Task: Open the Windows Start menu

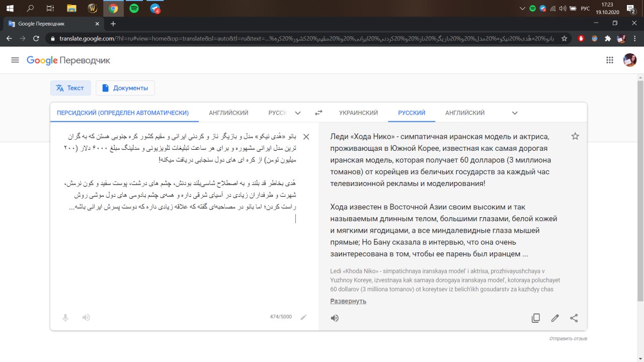Action: pos(10,8)
